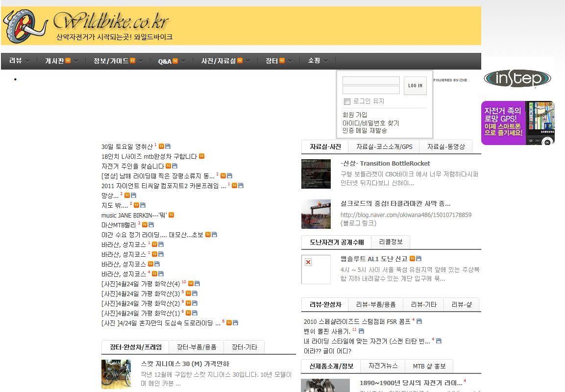The image size is (565, 392).
Task: Select the 리뷰-부품/용품 tab
Action: (375, 305)
